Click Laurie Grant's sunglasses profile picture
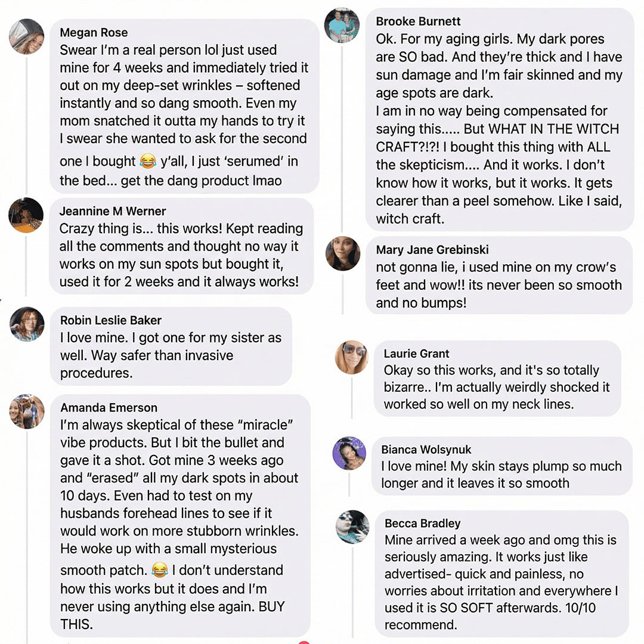The image size is (644, 644). 351,357
